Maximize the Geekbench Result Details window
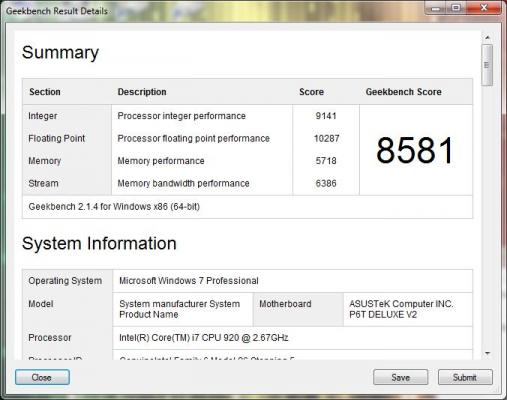 pos(456,8)
